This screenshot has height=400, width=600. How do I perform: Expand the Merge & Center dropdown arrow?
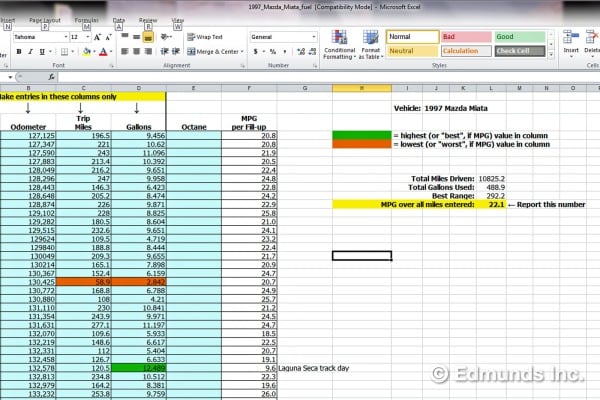click(x=242, y=52)
